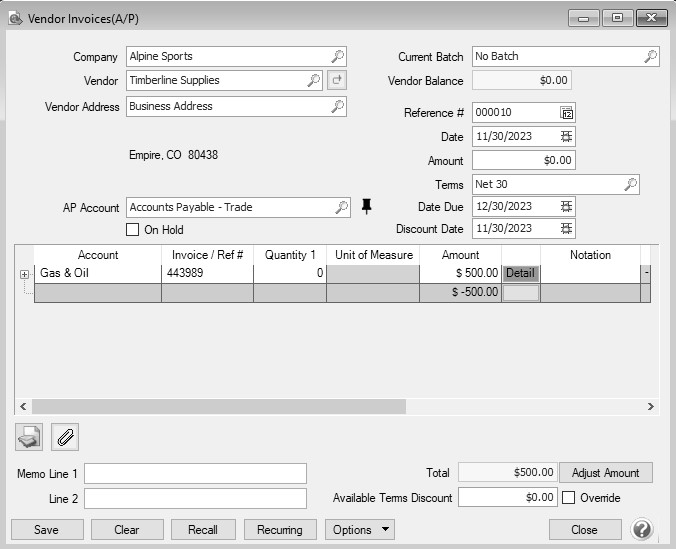Open the Date calendar picker
Screen dimensions: 676x549
(x=567, y=137)
